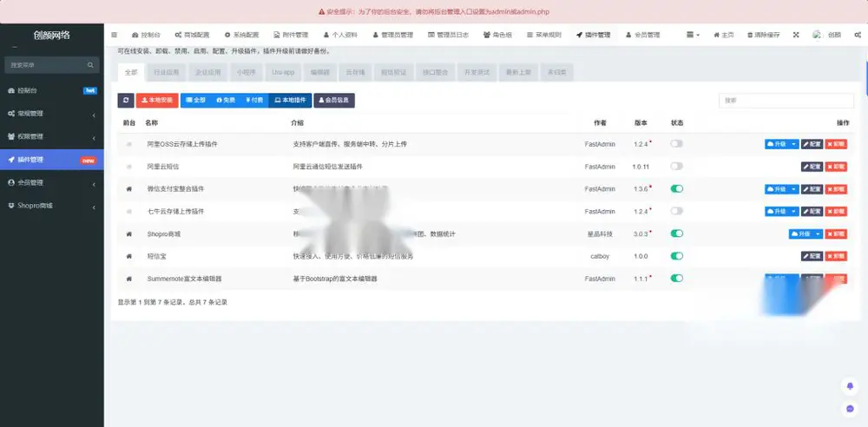Screen dimensions: 868x427
Task: Click the refresh icon button in toolbar
Action: [x=126, y=101]
